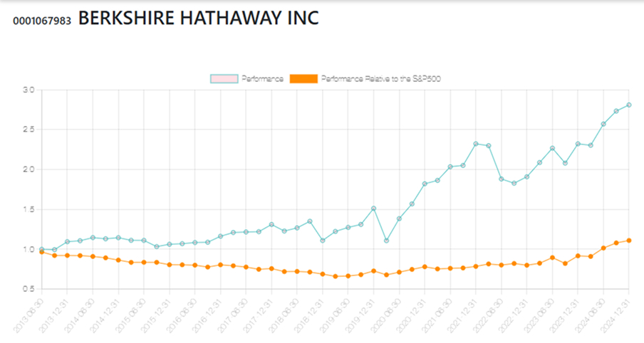Click the '2023-12-31' x-axis label
This screenshot has width=644, height=343.
coord(565,316)
